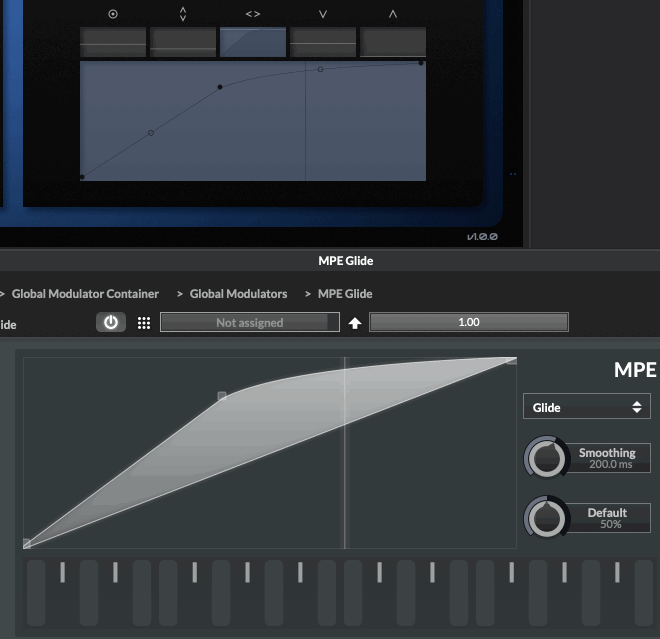Click the vertical double-arrow icon above thumbnails
This screenshot has width=660, height=639.
(183, 14)
